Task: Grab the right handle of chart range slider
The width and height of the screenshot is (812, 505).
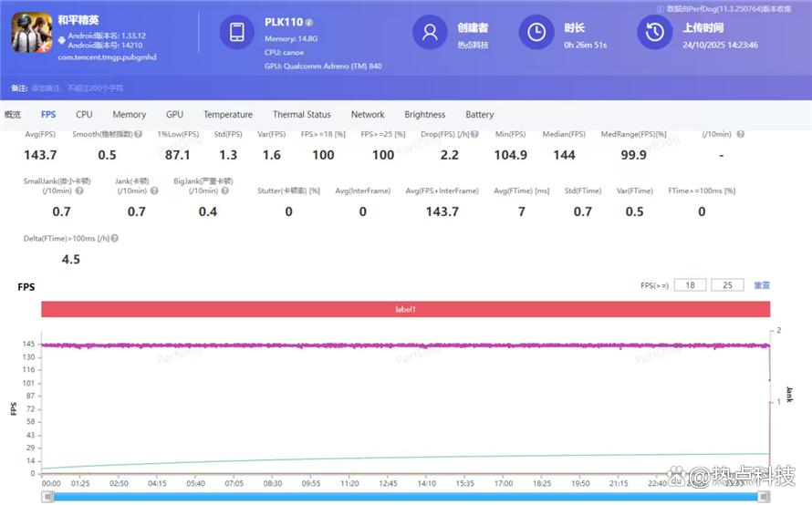Action: (764, 497)
